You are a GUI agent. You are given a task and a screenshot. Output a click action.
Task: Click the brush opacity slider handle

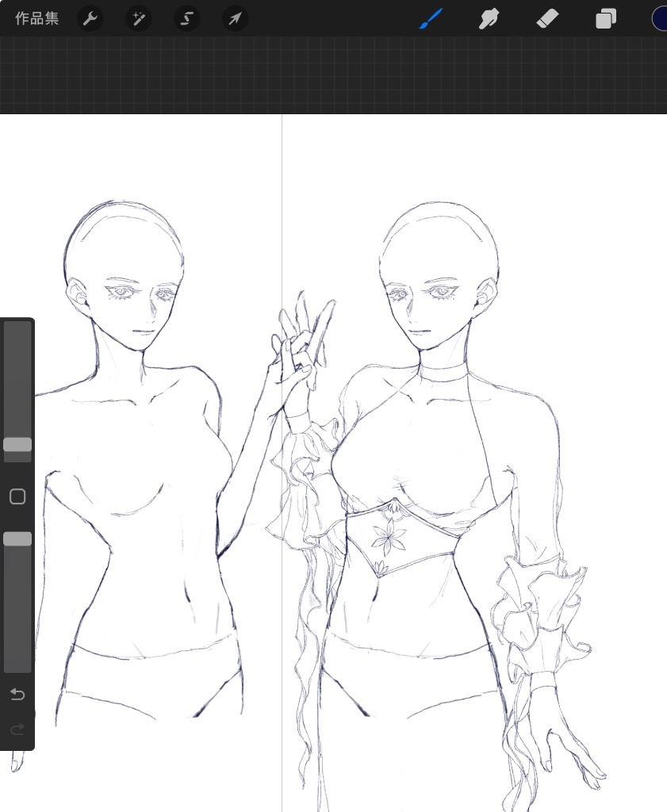point(17,539)
